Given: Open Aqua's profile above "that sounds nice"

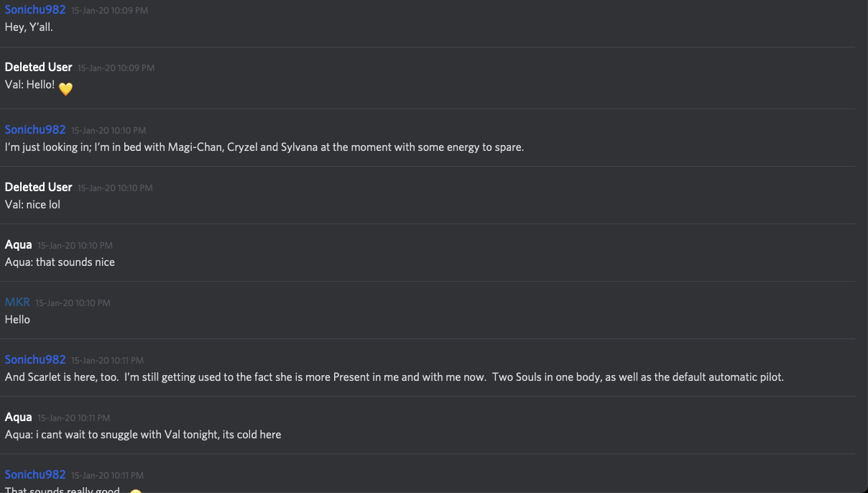Looking at the screenshot, I should pyautogui.click(x=19, y=244).
